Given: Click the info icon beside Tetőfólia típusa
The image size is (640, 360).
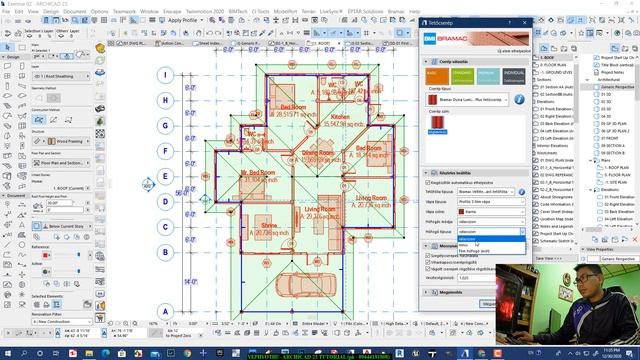Looking at the screenshot, I should [521, 192].
